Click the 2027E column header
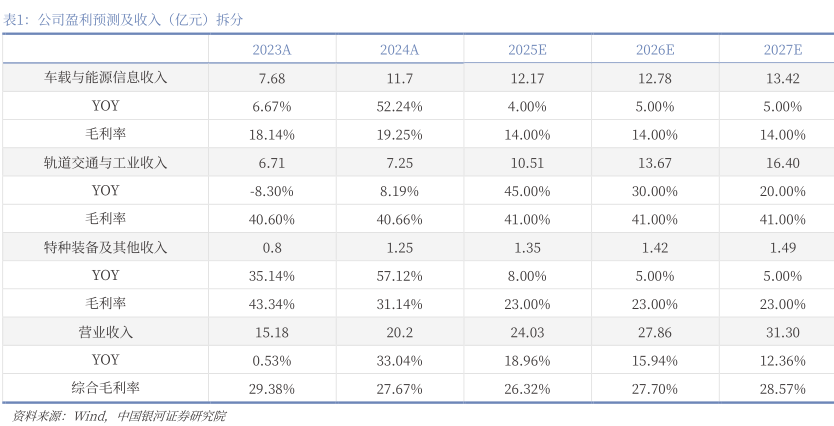The image size is (834, 426). click(x=782, y=50)
